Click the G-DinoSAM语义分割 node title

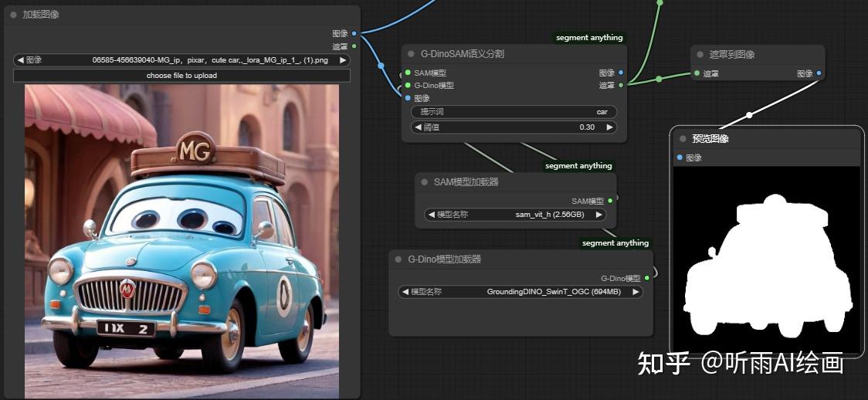point(463,54)
